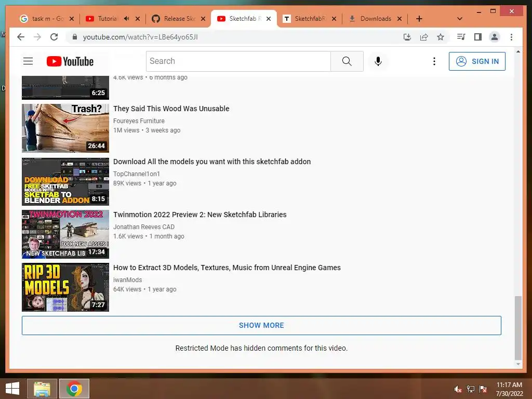This screenshot has width=532, height=399.
Task: Click the page vertical scrollbar thumb
Action: point(518,328)
